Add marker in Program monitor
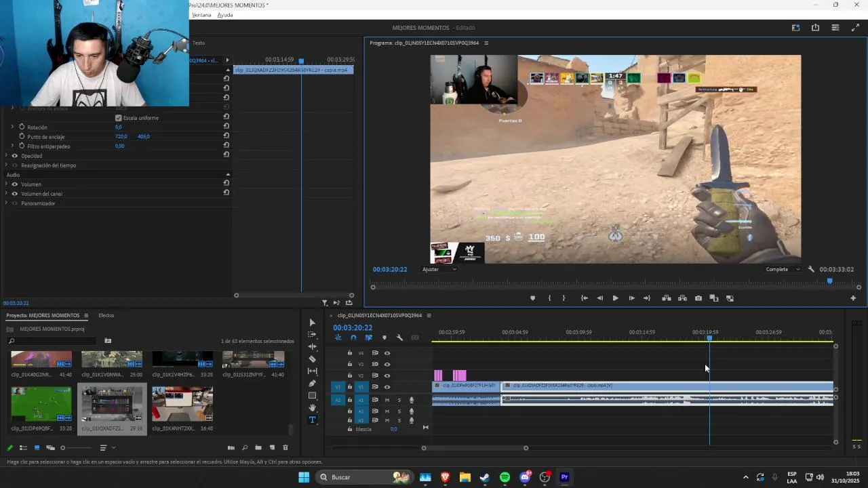Viewport: 868px width, 488px height. click(532, 298)
